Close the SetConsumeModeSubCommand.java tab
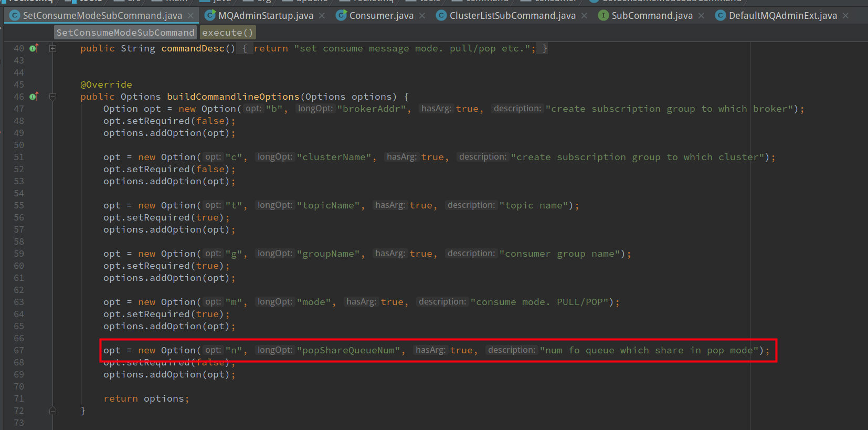This screenshot has width=868, height=430. 190,16
